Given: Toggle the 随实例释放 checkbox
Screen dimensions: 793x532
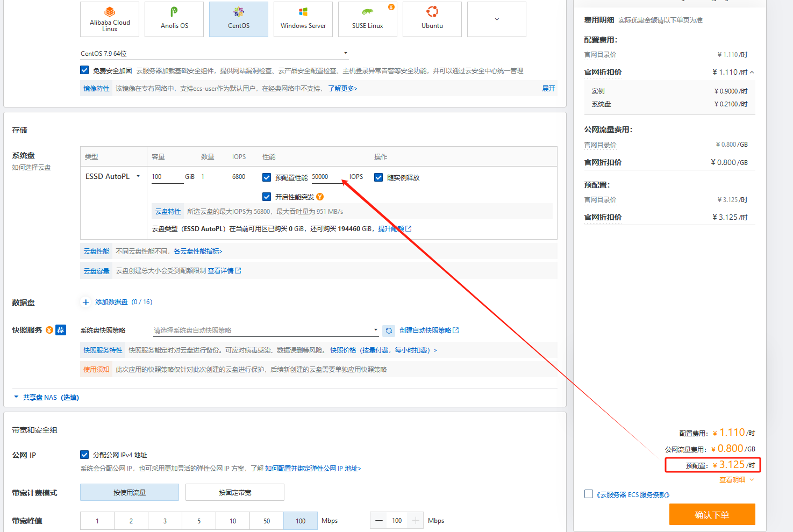Looking at the screenshot, I should (x=378, y=177).
